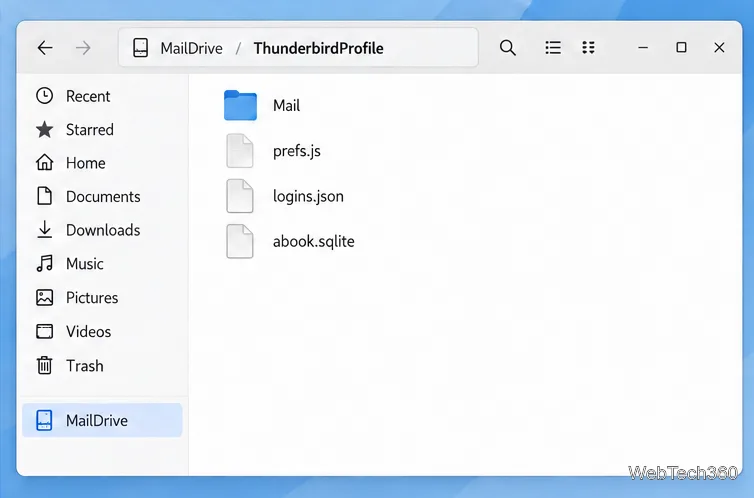Image resolution: width=754 pixels, height=498 pixels.
Task: Open the search magnifier
Action: (508, 48)
